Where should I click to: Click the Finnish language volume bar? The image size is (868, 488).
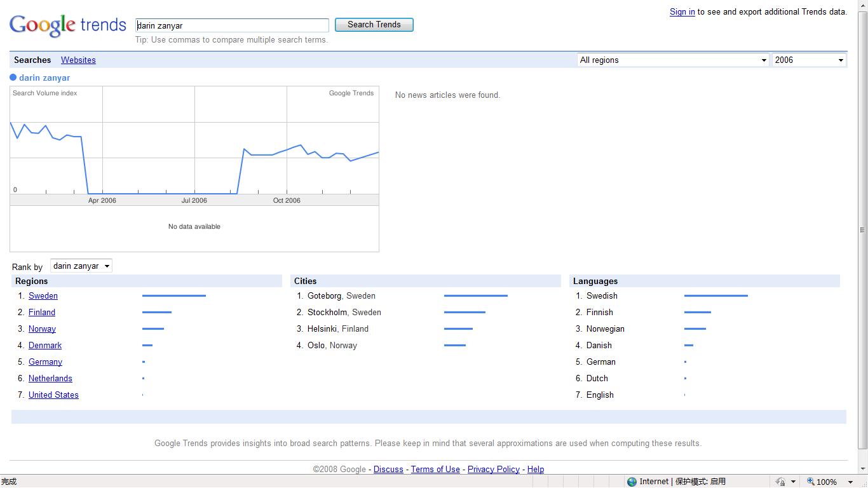point(698,312)
